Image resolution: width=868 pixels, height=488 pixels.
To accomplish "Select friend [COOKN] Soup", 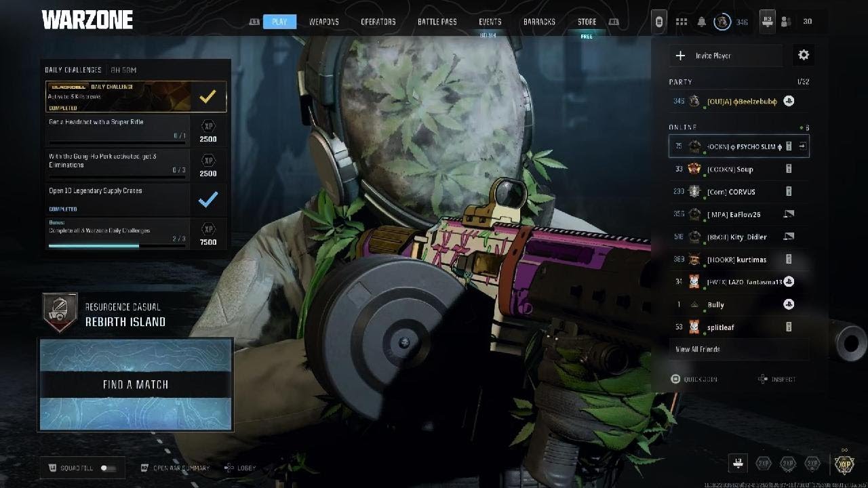I will [x=739, y=169].
